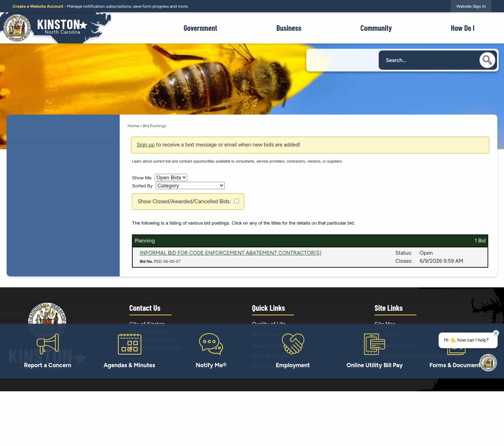Open the Government menu
This screenshot has width=504, height=446.
pyautogui.click(x=200, y=28)
